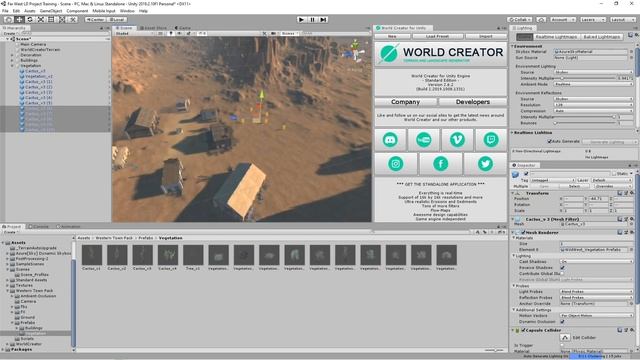This screenshot has width=640, height=360.
Task: Toggle the Dynamic Occlusion checkbox
Action: click(x=562, y=322)
